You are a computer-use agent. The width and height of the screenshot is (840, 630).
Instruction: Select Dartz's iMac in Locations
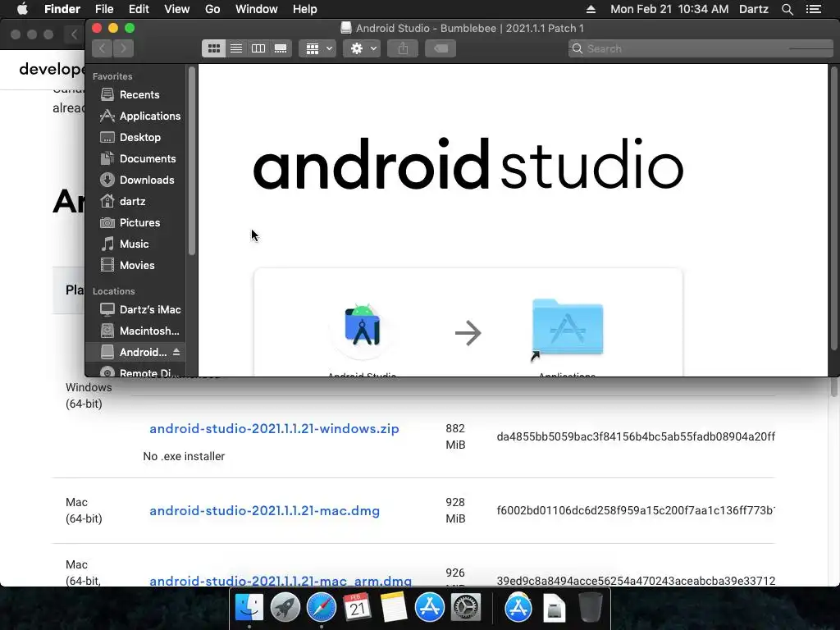point(139,309)
